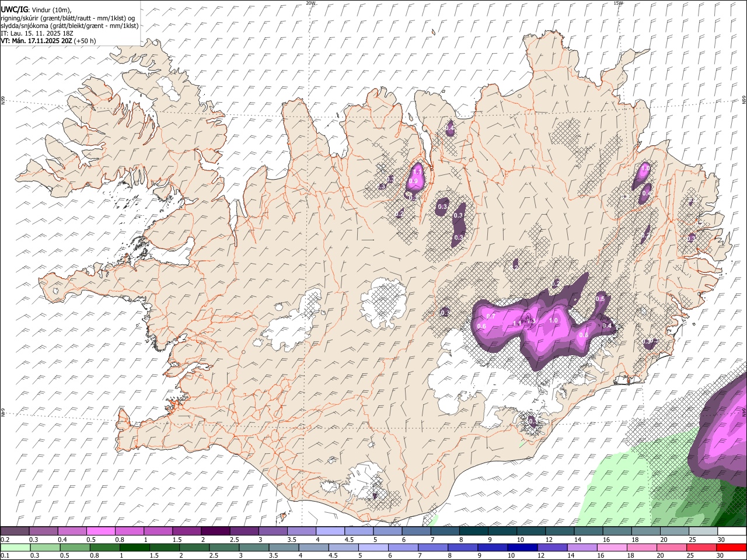Click the 'VT: Mán. 17.11.2025 20Z' valid time line

pyautogui.click(x=37, y=41)
